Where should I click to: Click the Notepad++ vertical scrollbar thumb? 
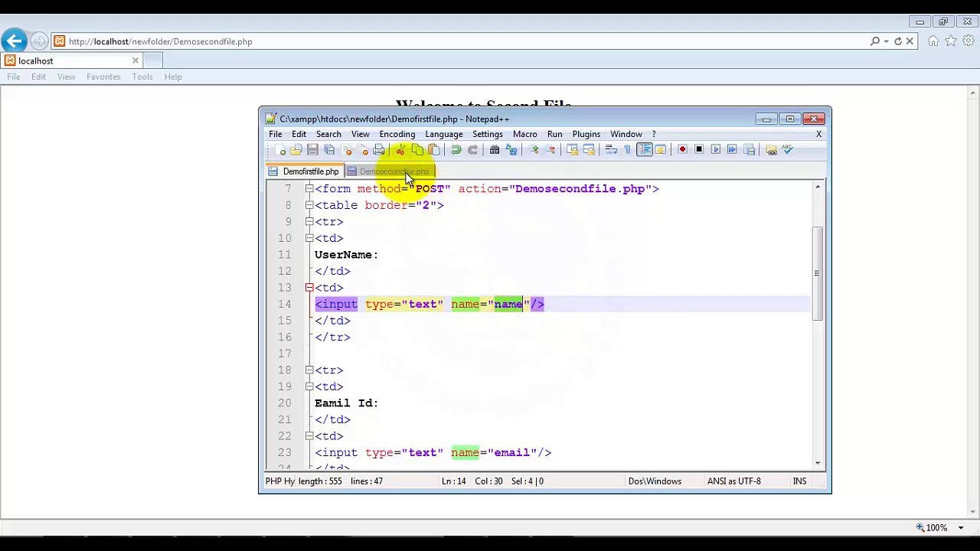tap(818, 273)
